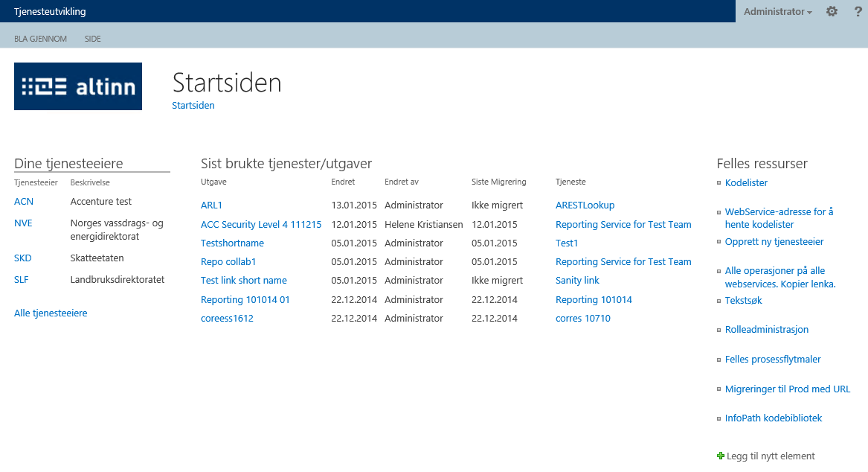Open the Reporting 101014 service
Image resolution: width=868 pixels, height=472 pixels.
click(594, 300)
